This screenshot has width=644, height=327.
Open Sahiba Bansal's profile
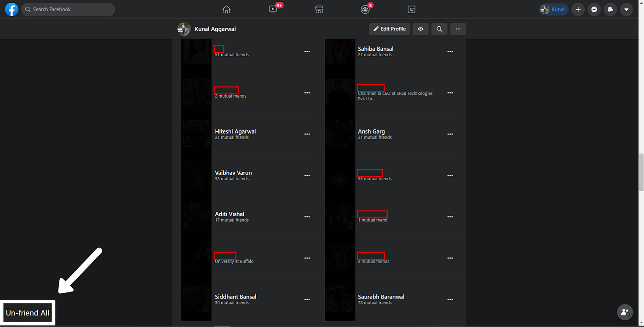[x=375, y=49]
